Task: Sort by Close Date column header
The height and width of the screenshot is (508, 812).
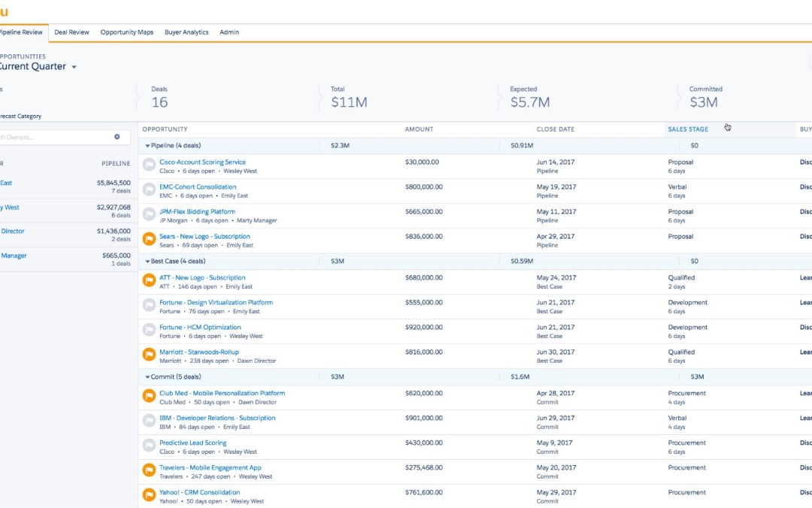Action: (x=555, y=129)
